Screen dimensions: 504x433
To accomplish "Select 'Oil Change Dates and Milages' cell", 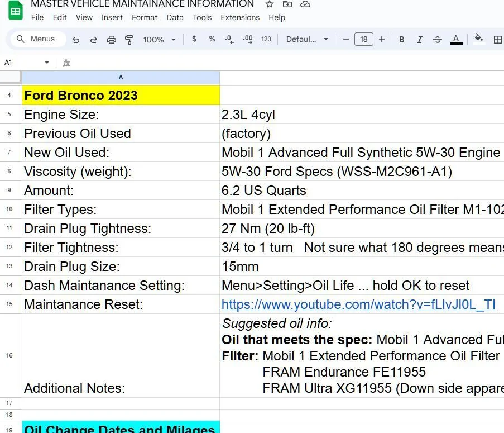I will pos(121,427).
